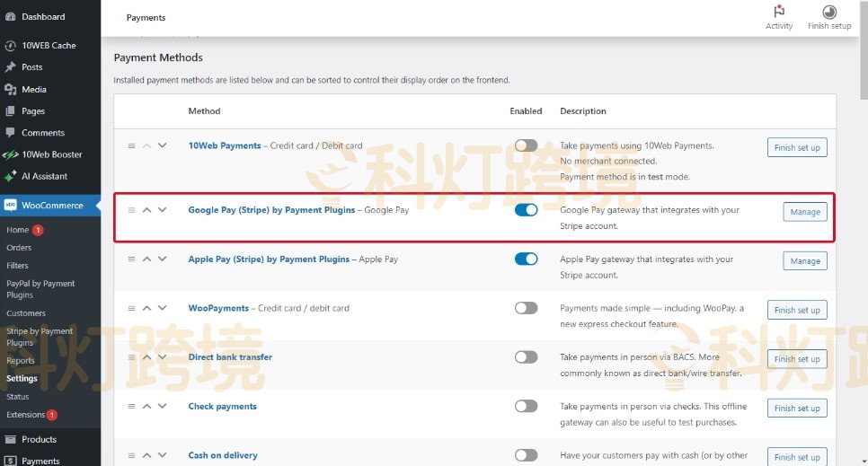Open the Customers submenu item
The width and height of the screenshot is (868, 466).
26,313
